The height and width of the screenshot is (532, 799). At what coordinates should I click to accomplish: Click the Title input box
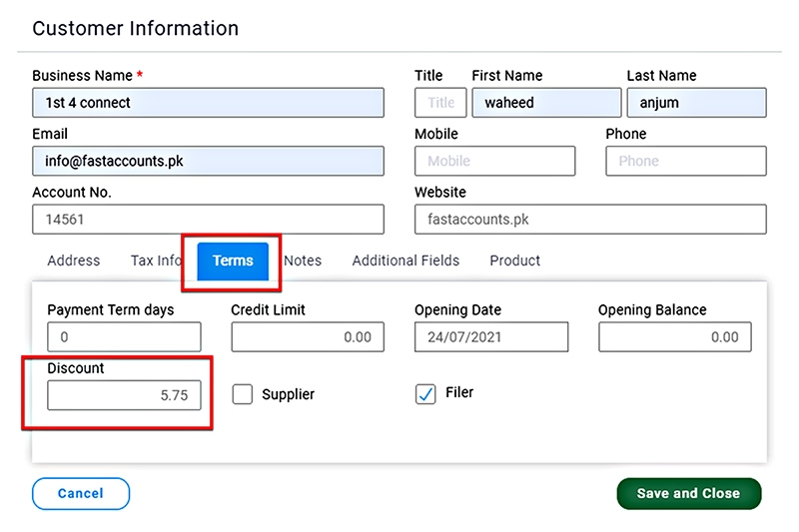440,103
